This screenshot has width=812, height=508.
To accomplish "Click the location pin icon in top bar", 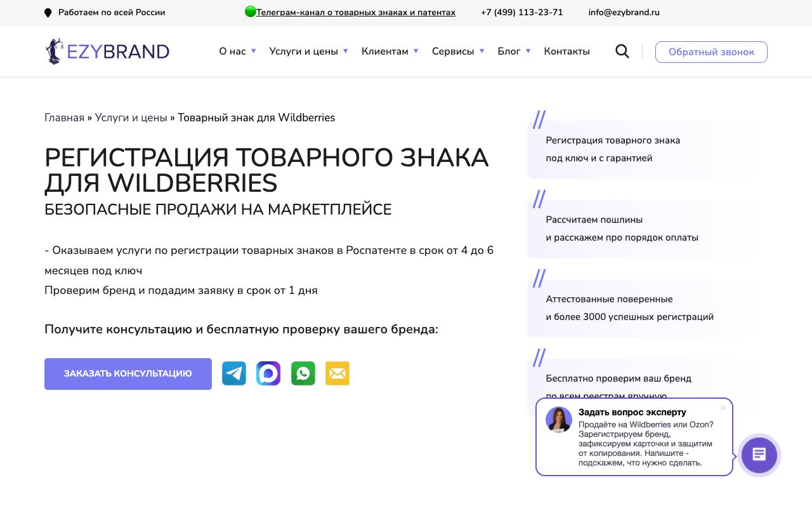I will point(48,13).
